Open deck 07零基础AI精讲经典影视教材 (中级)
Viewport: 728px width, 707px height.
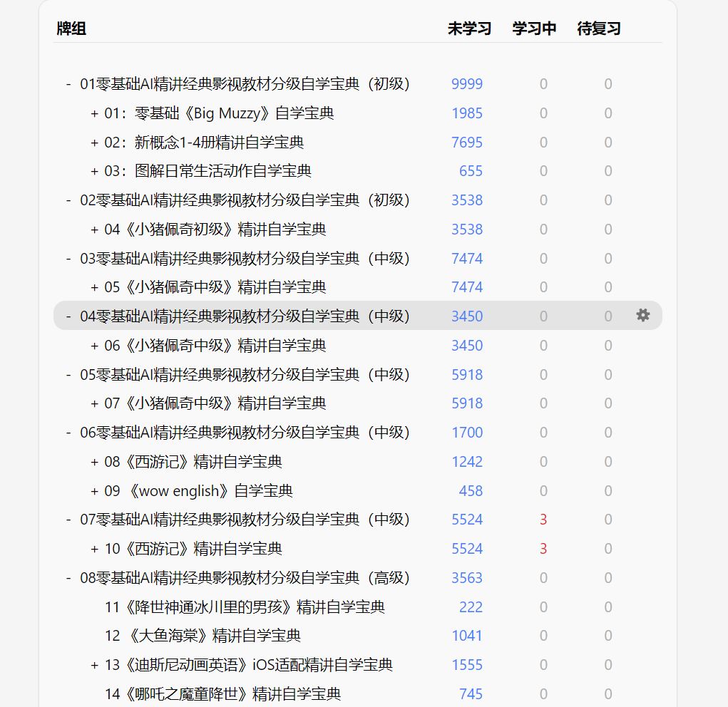[x=245, y=520]
